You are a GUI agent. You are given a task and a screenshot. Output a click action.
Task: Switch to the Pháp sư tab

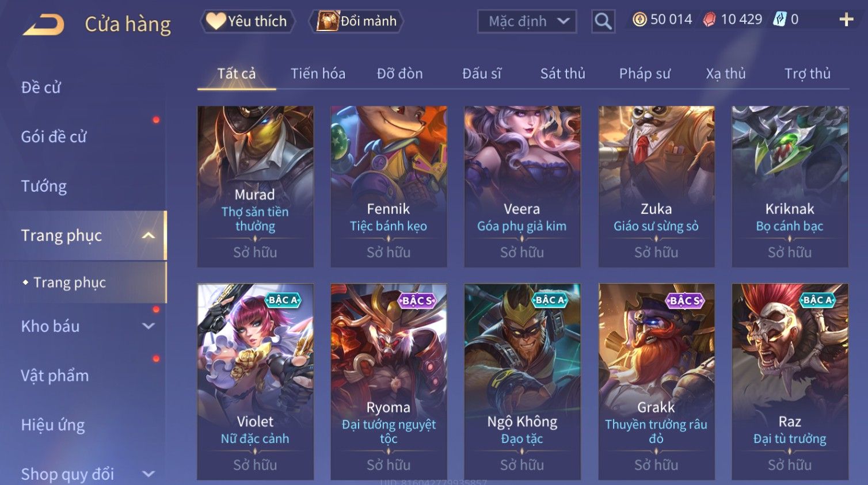point(645,74)
